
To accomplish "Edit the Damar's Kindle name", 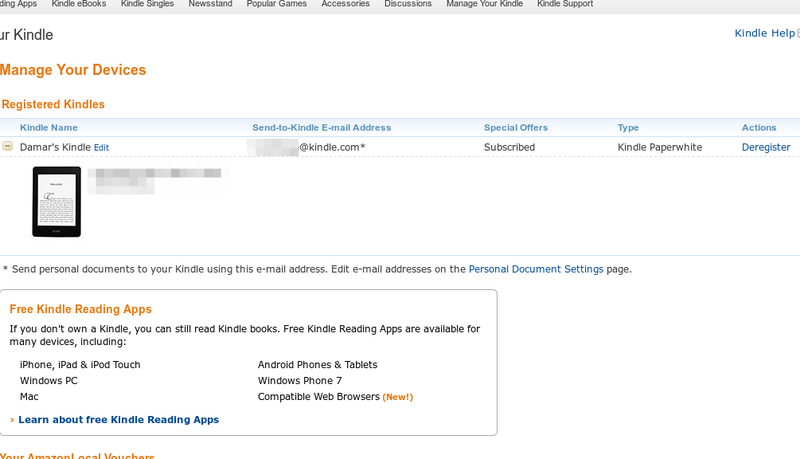I will (101, 147).
